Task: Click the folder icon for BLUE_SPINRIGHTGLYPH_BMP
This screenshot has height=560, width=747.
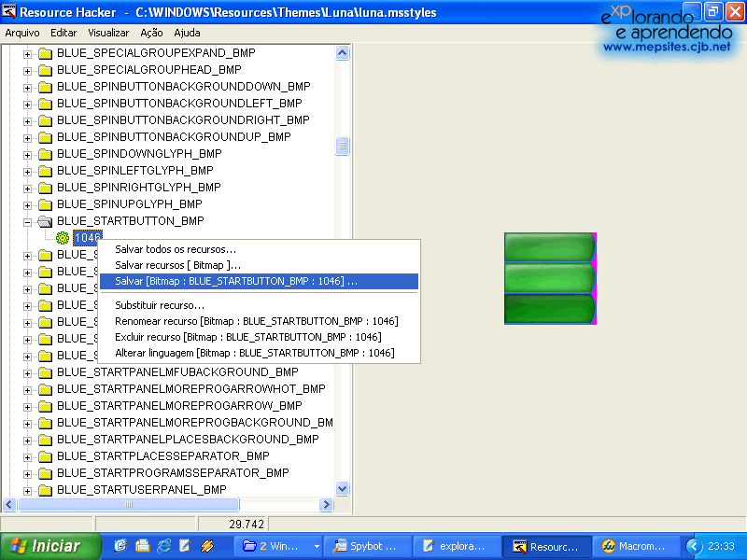Action: click(45, 189)
